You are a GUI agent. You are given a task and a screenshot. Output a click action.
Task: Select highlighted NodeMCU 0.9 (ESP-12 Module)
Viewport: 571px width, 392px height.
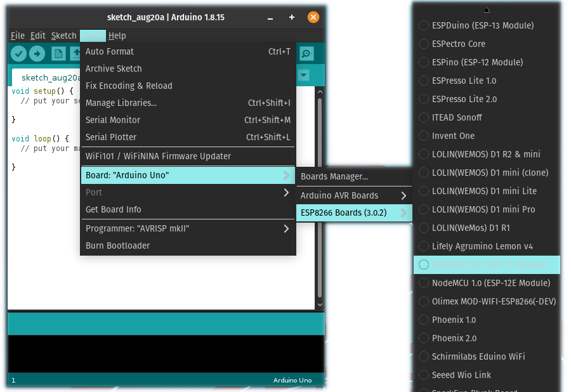point(487,265)
